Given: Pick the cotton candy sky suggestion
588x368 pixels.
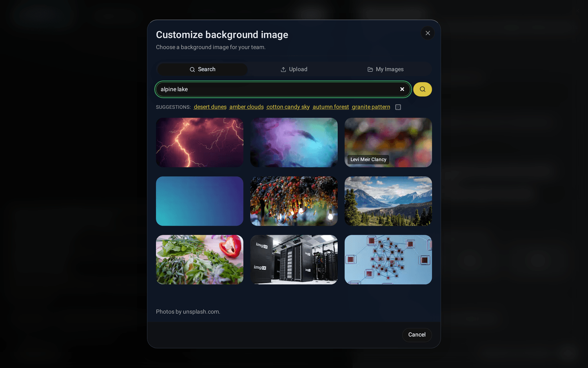Looking at the screenshot, I should point(288,107).
